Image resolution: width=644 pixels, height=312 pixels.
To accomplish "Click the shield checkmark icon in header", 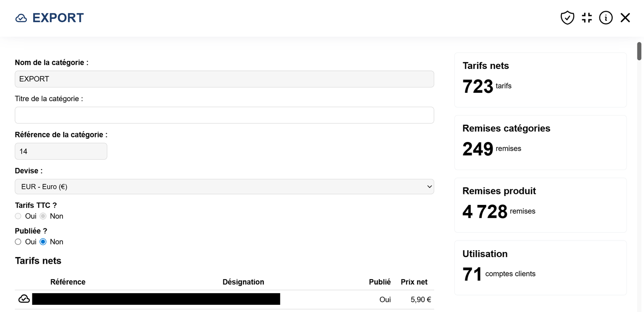I will point(567,18).
